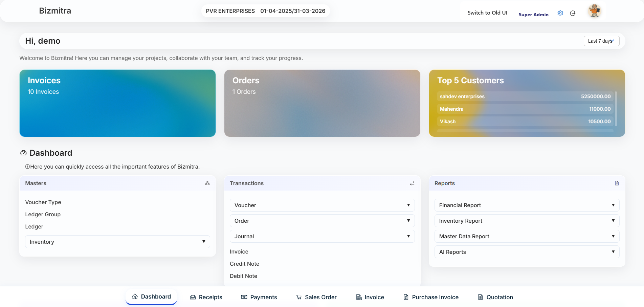
Task: Click Switch to Old UI
Action: point(487,13)
